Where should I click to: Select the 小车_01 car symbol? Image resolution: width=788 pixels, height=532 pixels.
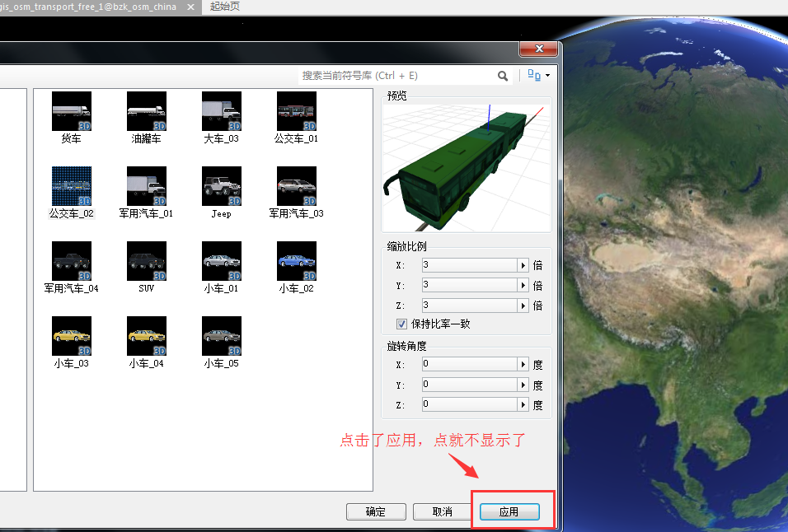222,261
